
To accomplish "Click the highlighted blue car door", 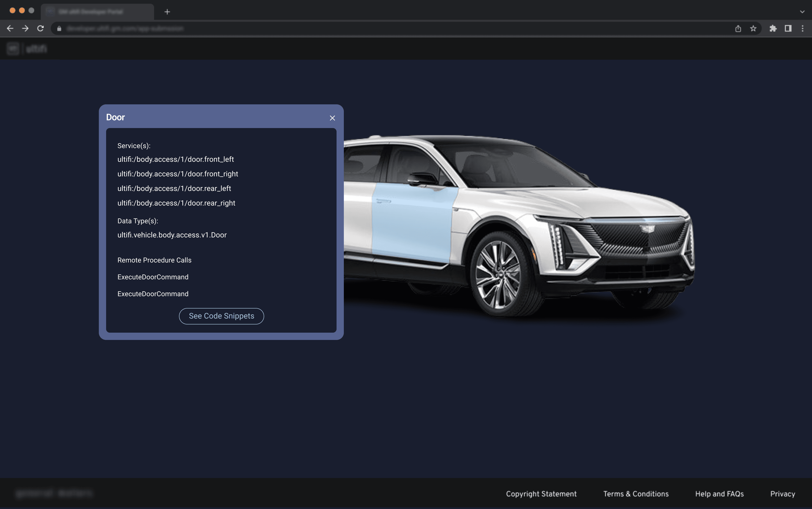I will point(412,224).
